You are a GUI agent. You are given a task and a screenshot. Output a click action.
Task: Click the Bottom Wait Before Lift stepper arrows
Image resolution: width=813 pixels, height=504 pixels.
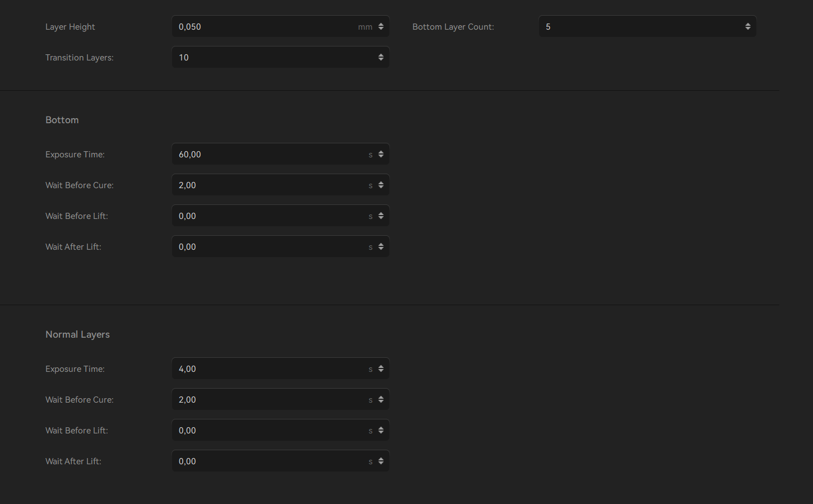click(381, 216)
